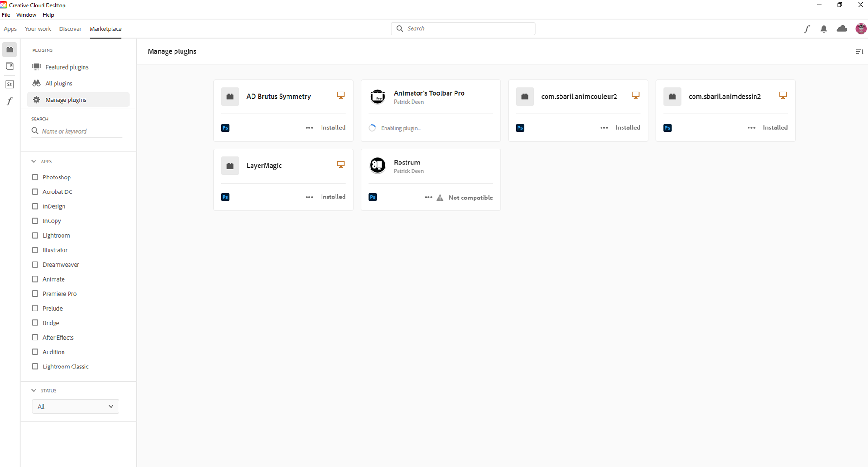Enable the After Effects filter
This screenshot has height=467, width=868.
click(35, 337)
